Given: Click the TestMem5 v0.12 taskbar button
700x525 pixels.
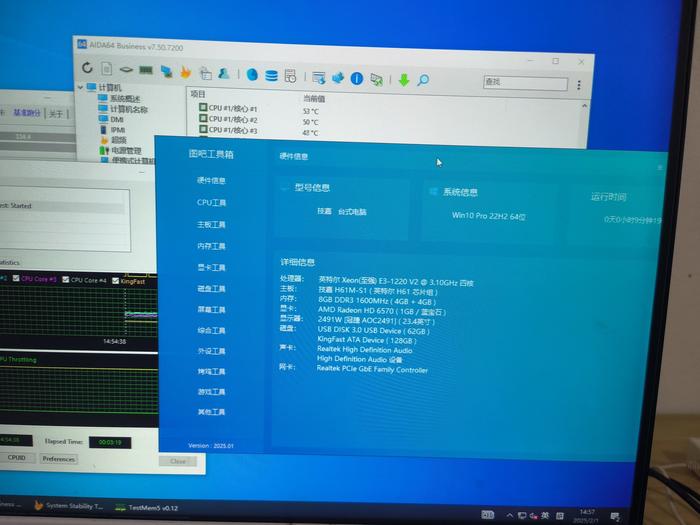Looking at the screenshot, I should coord(147,508).
